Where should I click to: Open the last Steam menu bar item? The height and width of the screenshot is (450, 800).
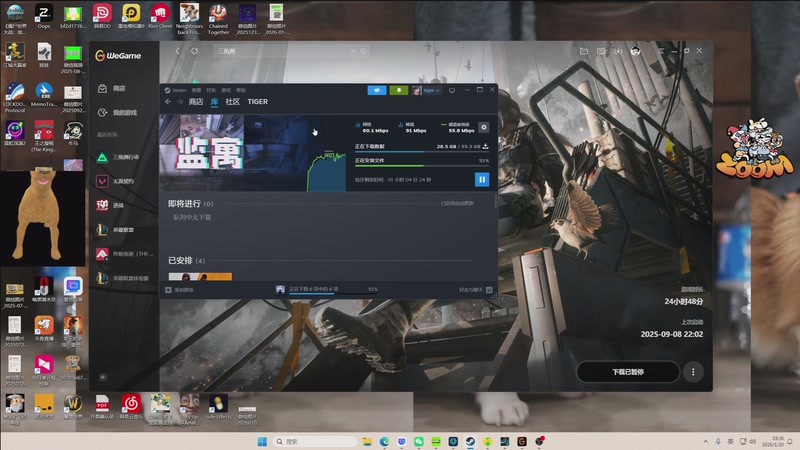click(x=241, y=90)
